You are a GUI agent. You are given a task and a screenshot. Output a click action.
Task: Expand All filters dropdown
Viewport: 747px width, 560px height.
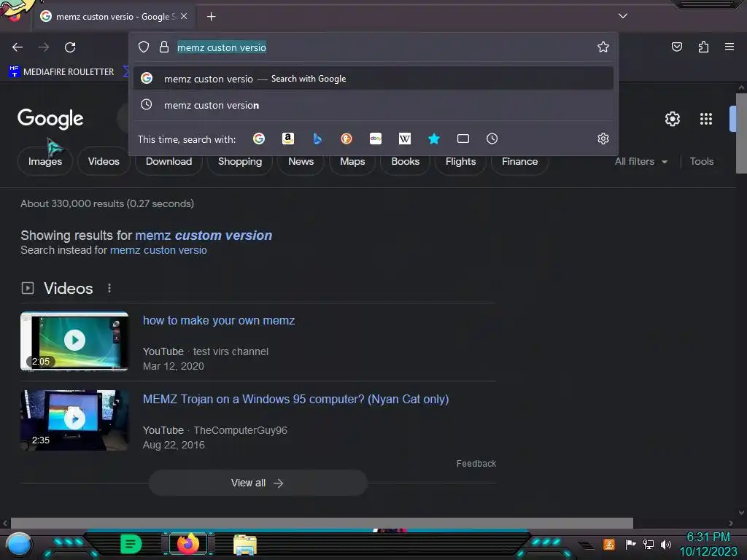point(640,161)
